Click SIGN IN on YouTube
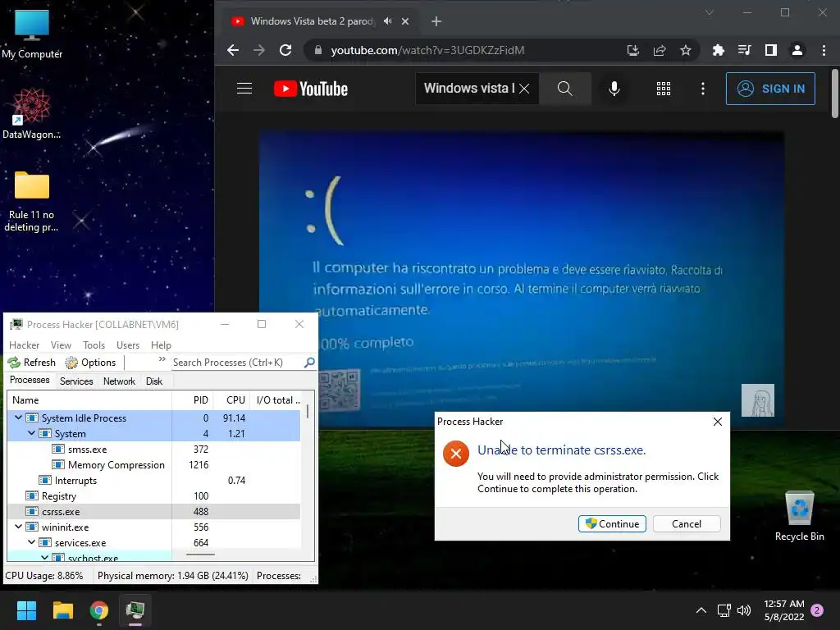 (x=770, y=89)
